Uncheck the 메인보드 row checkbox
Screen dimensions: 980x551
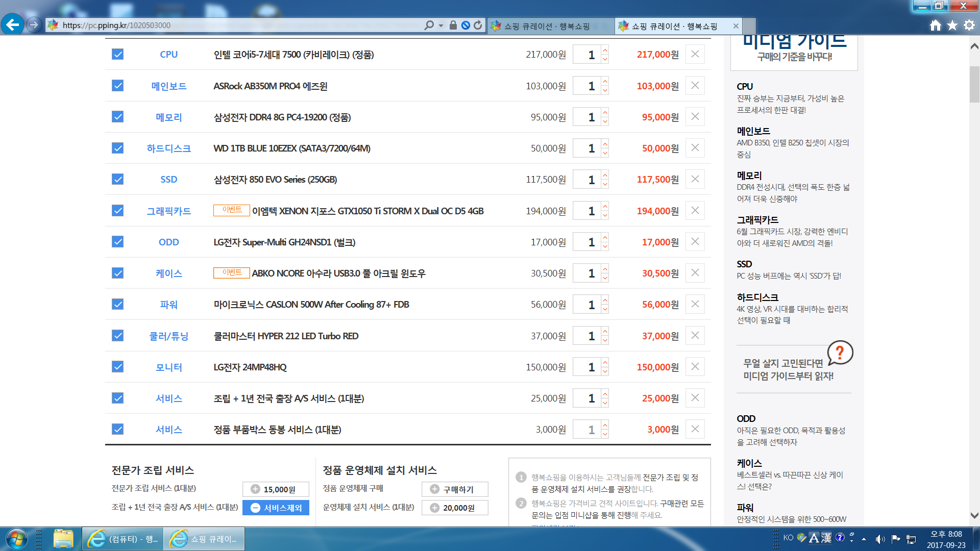coord(117,85)
